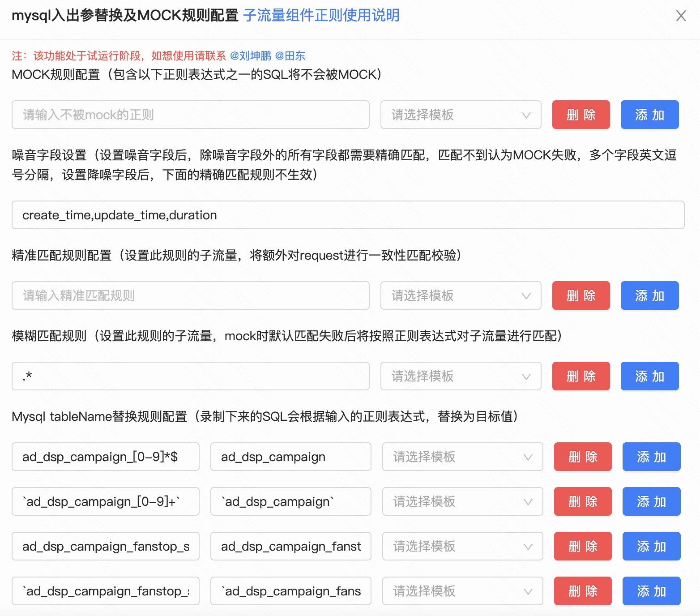Open template dropdown in `ad_dsp_campaign_fanstop_ row
700x616 pixels.
(x=463, y=591)
